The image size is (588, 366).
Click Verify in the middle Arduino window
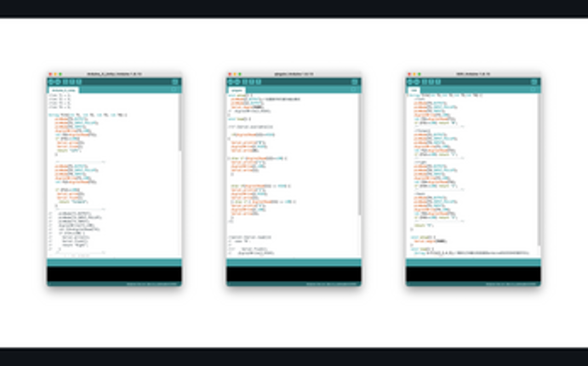(x=231, y=82)
